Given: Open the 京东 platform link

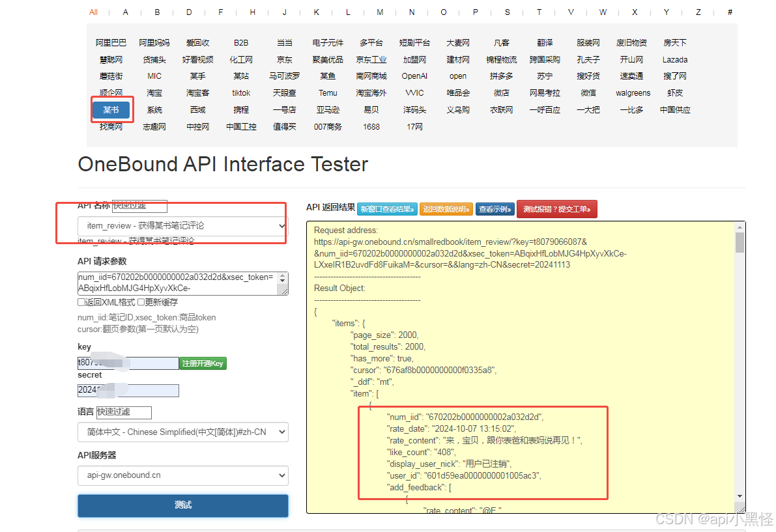Looking at the screenshot, I should coord(285,60).
